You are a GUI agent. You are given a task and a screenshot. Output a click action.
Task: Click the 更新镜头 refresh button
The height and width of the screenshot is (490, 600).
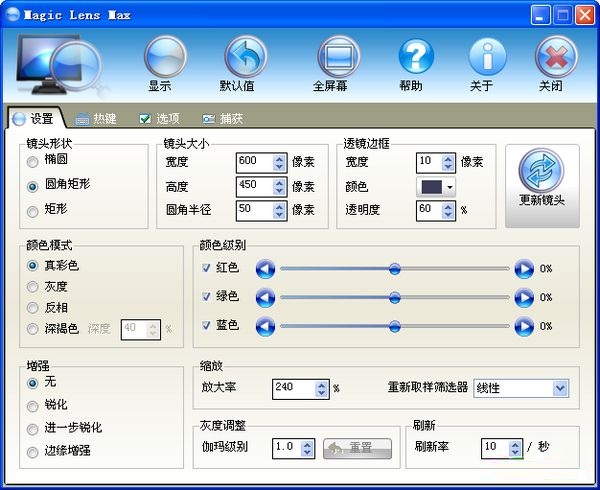542,186
